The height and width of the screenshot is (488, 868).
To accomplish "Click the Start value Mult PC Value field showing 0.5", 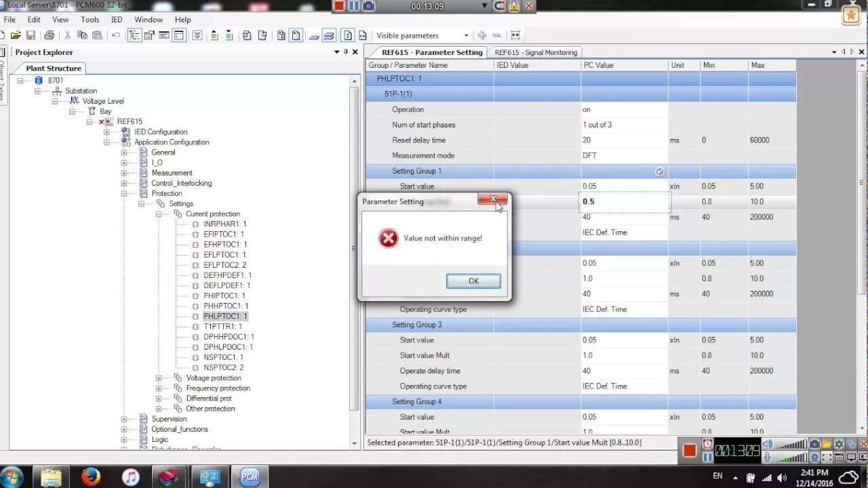I will pyautogui.click(x=625, y=201).
